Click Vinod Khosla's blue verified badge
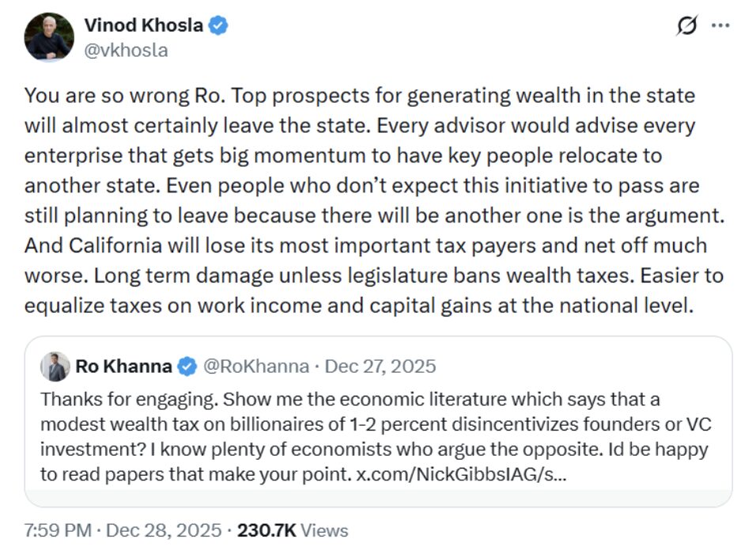This screenshot has height=554, width=756. coord(218,26)
